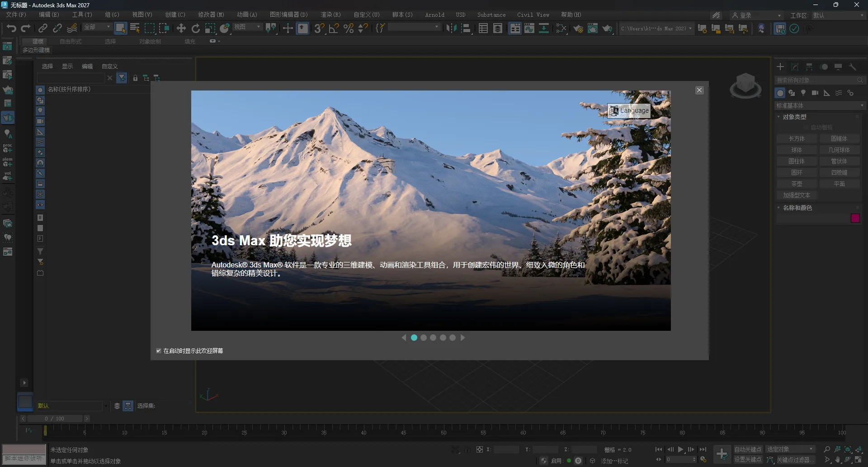This screenshot has width=868, height=467.
Task: Close the welcome screen dialog
Action: point(699,90)
